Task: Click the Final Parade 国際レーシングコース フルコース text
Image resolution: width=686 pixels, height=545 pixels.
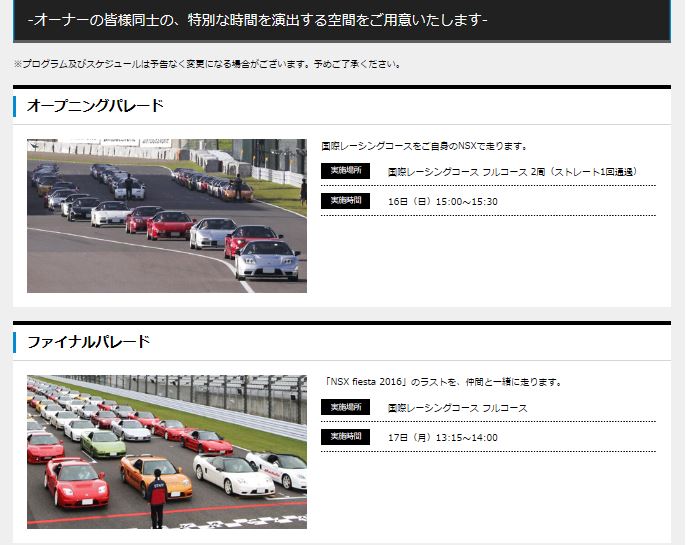Action: [x=457, y=408]
